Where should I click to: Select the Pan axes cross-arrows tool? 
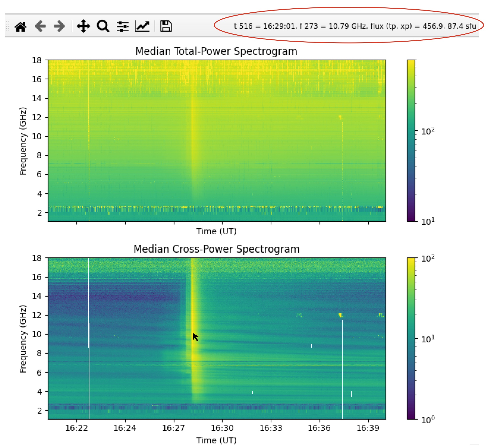tap(83, 26)
